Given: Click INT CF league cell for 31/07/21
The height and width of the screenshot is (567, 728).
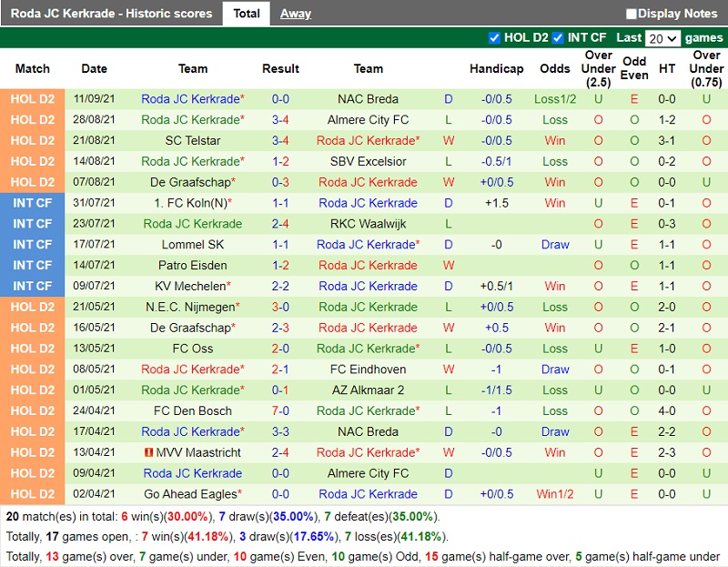Looking at the screenshot, I should [x=33, y=203].
